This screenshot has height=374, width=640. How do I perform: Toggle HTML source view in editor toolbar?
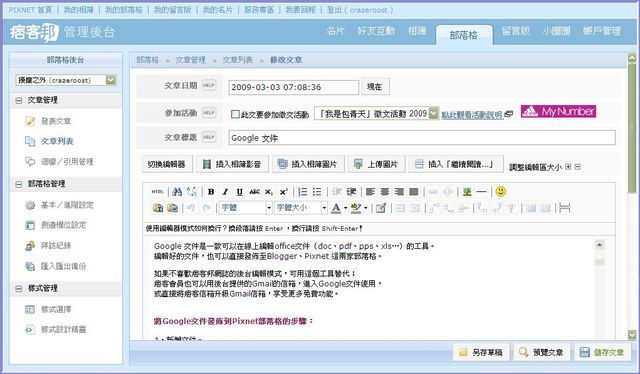click(158, 191)
